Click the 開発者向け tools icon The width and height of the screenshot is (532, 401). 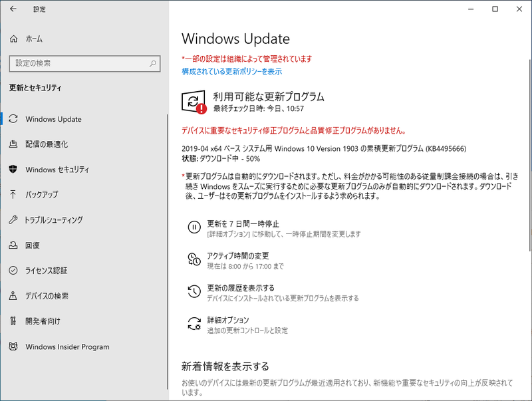click(x=13, y=321)
